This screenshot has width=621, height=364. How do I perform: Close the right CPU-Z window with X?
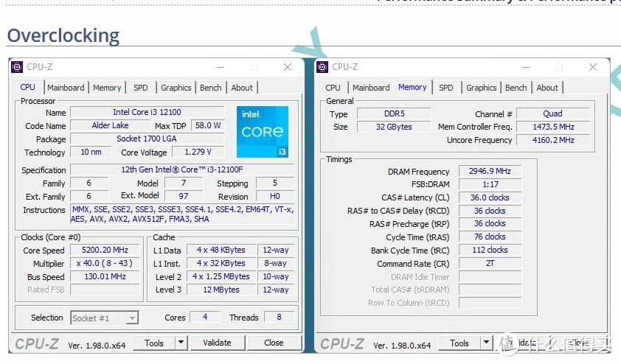pos(593,67)
